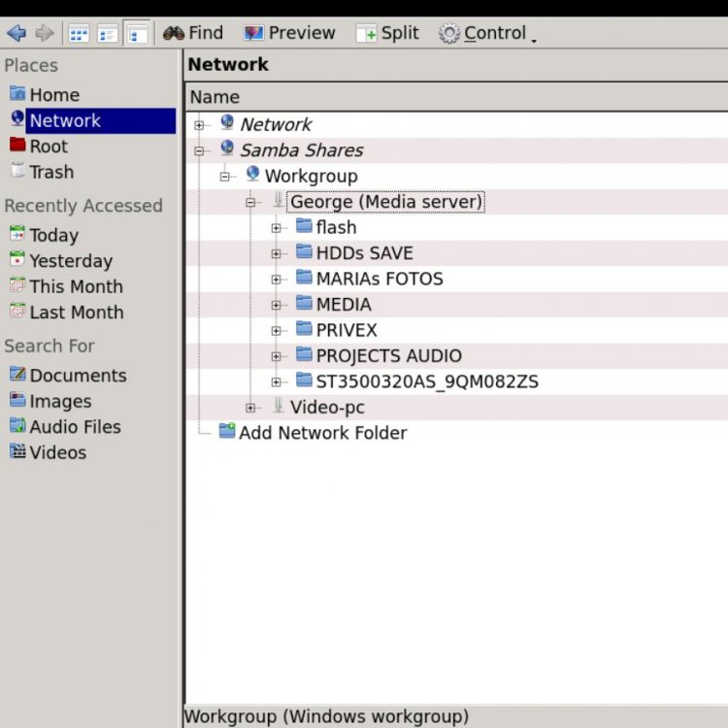The image size is (728, 728).
Task: Switch to details view mode
Action: (108, 34)
